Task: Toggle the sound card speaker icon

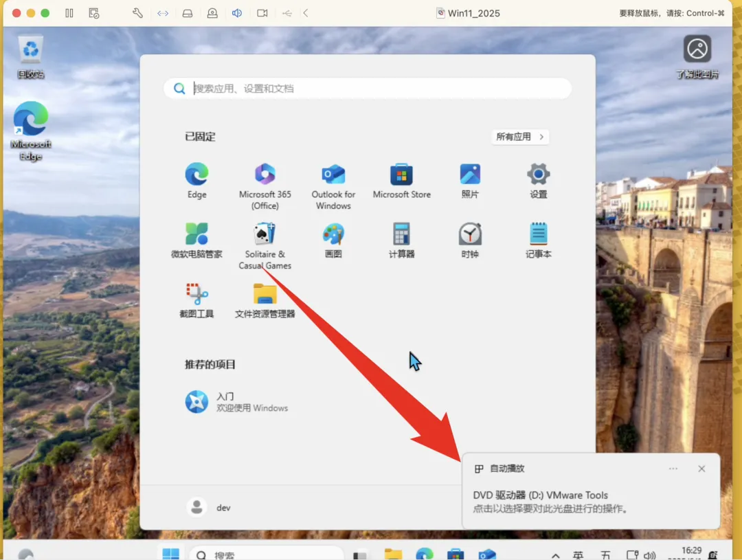Action: [237, 13]
